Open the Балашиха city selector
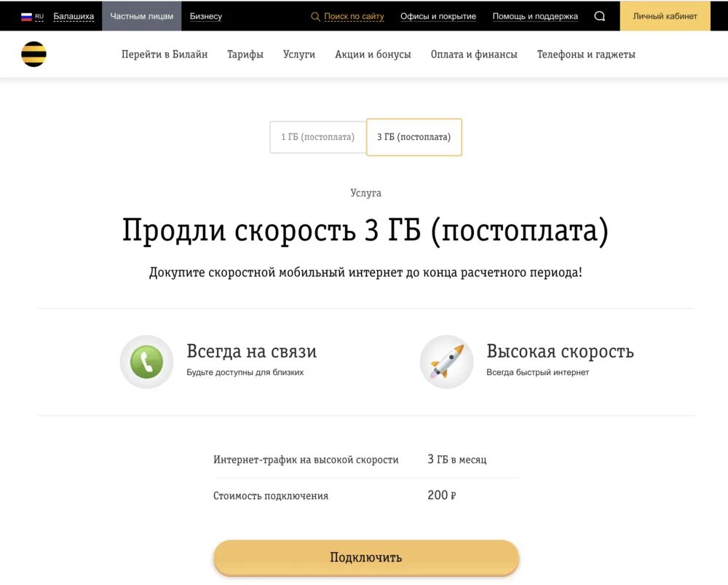This screenshot has height=585, width=728. [x=74, y=16]
